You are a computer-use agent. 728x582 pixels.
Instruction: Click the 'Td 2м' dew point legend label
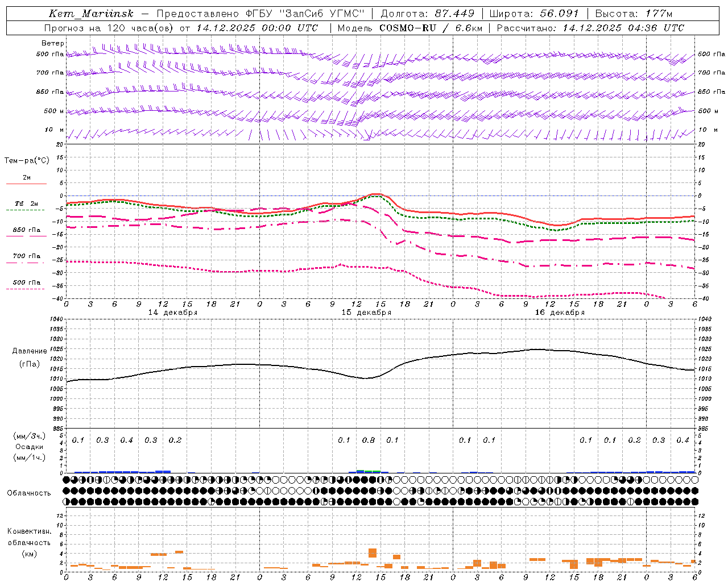[x=27, y=203]
